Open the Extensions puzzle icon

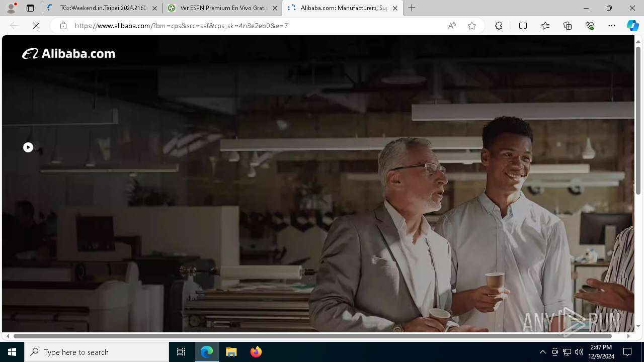[499, 26]
